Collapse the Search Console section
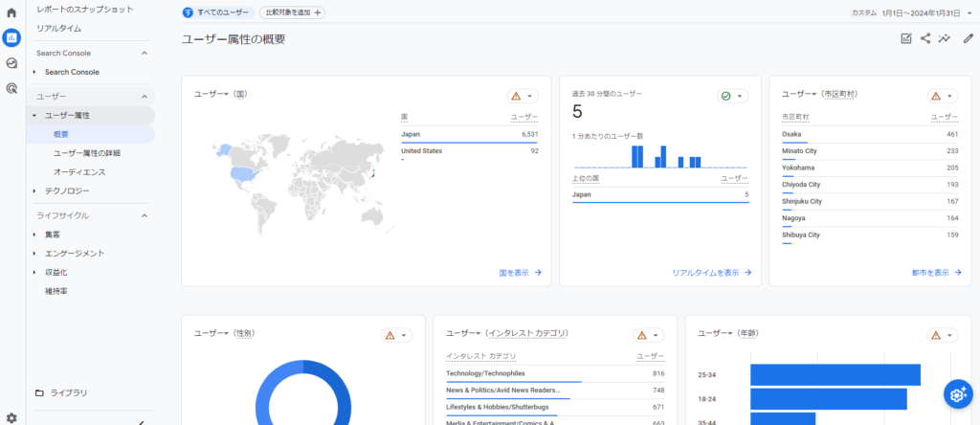Screen dimensions: 980x425 pos(145,53)
